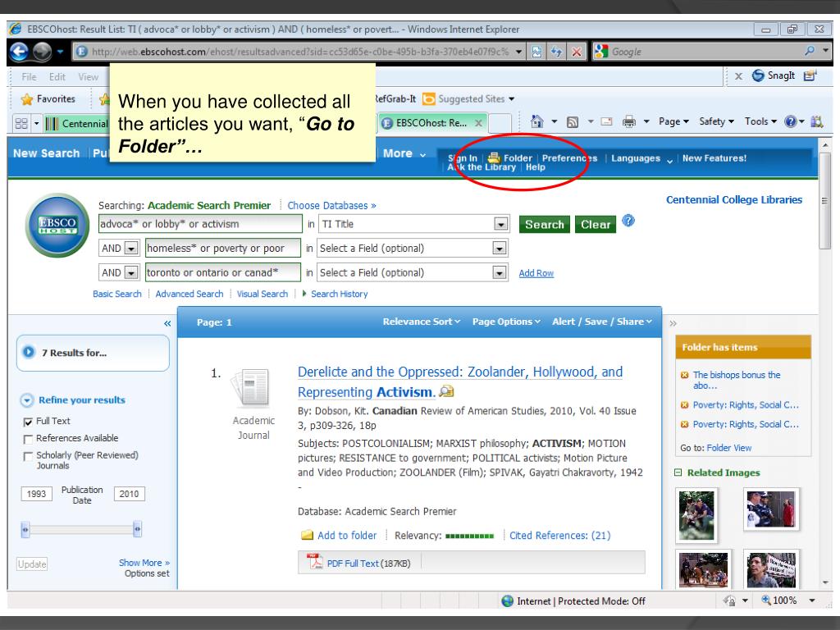
Task: Open the AND operator dropdown before toronto
Action: coord(131,272)
